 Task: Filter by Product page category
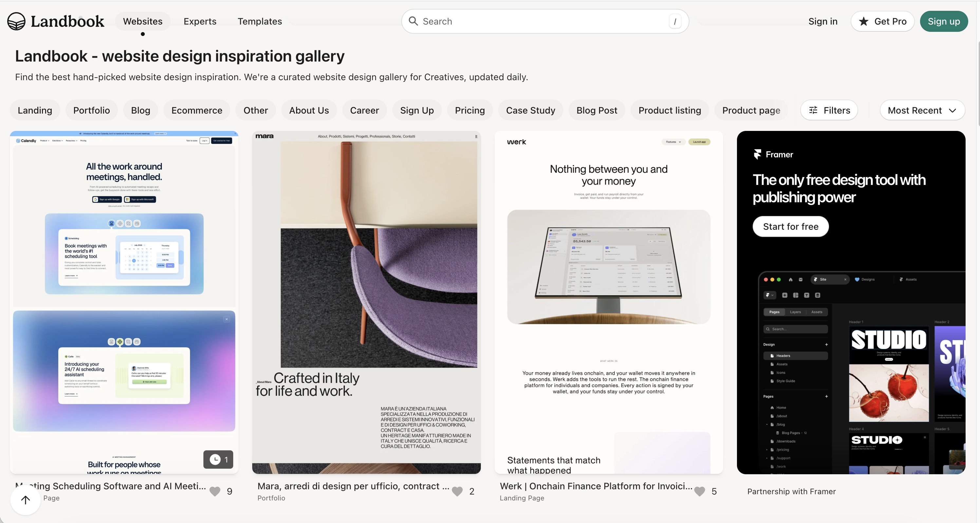pyautogui.click(x=751, y=110)
